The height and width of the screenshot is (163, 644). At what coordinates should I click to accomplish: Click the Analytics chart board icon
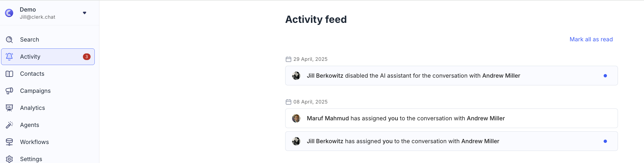click(x=9, y=108)
